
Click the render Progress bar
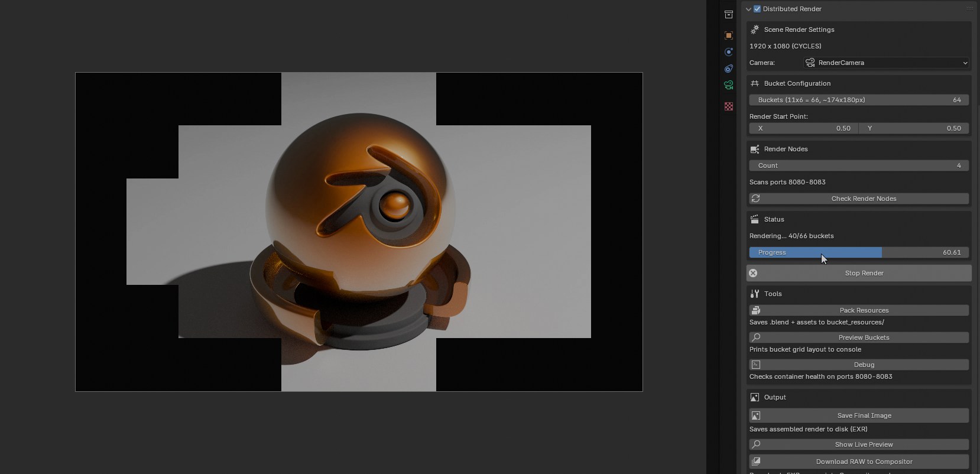859,252
